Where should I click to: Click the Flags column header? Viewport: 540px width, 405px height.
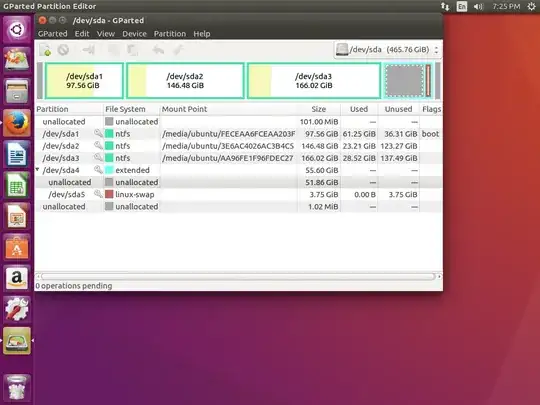click(x=431, y=109)
